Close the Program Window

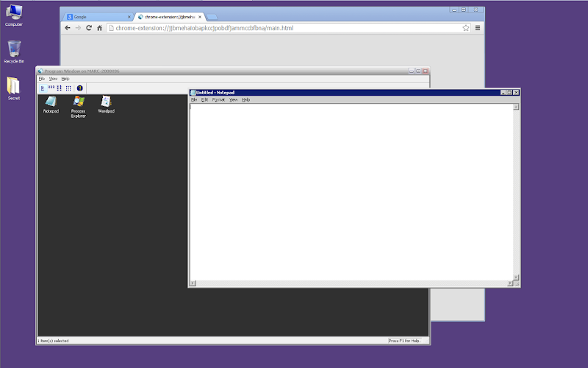coord(426,71)
